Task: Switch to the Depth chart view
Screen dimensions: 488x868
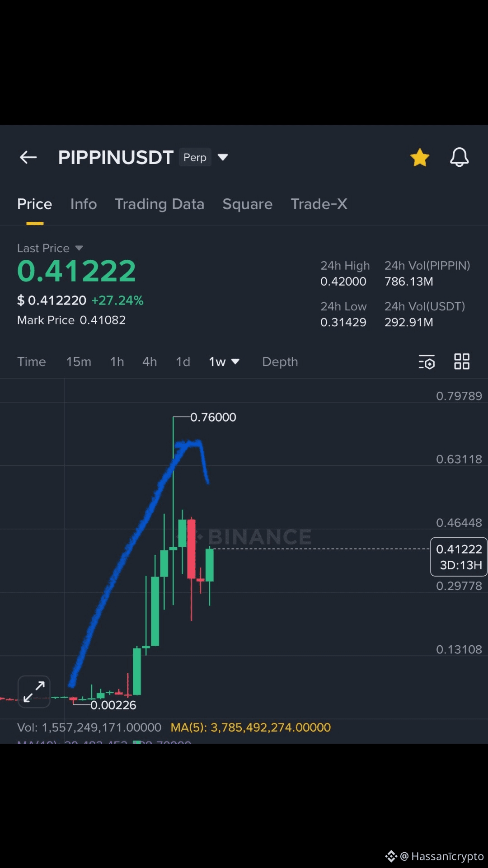Action: pyautogui.click(x=280, y=362)
